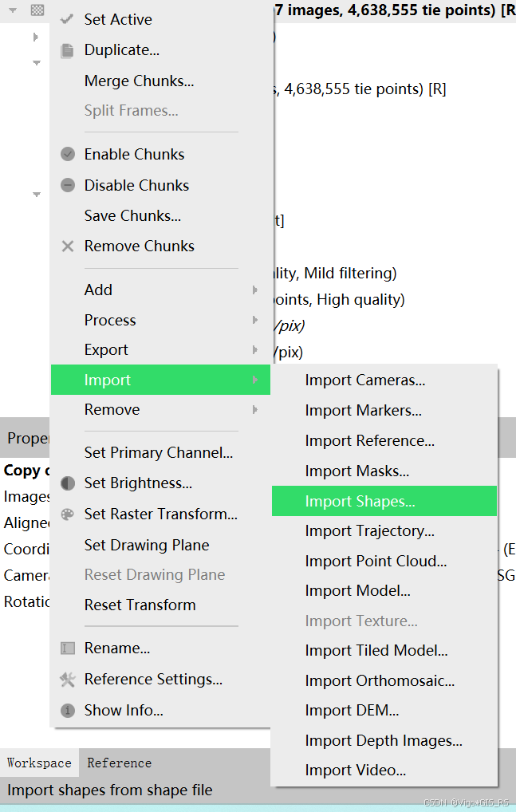Click Import DEM menu entry
The height and width of the screenshot is (812, 516).
click(352, 711)
